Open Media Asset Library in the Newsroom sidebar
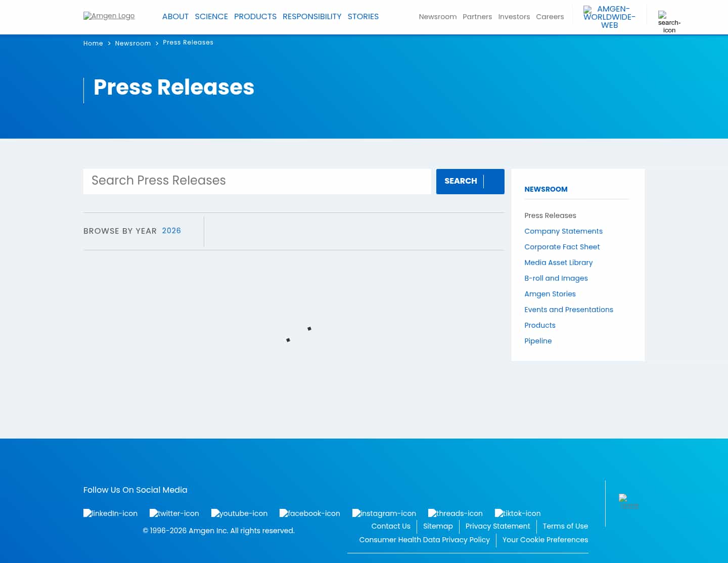The width and height of the screenshot is (728, 563). (x=559, y=263)
